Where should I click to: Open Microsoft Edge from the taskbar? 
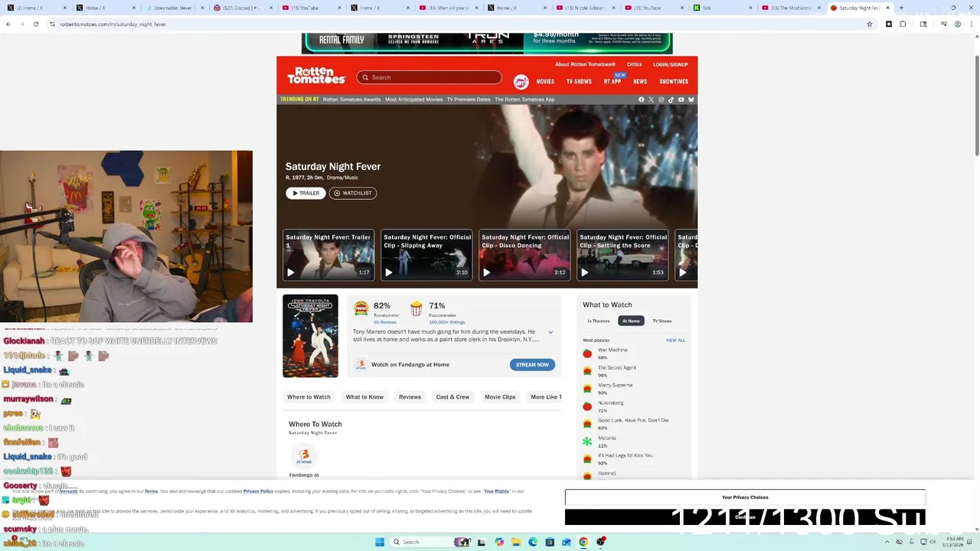(533, 542)
